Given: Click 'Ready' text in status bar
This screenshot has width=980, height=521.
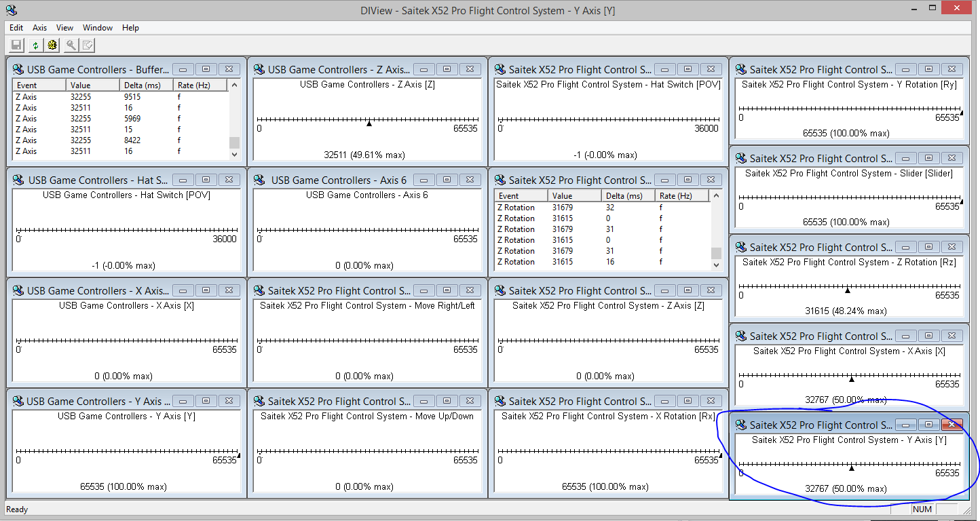Looking at the screenshot, I should pyautogui.click(x=17, y=509).
